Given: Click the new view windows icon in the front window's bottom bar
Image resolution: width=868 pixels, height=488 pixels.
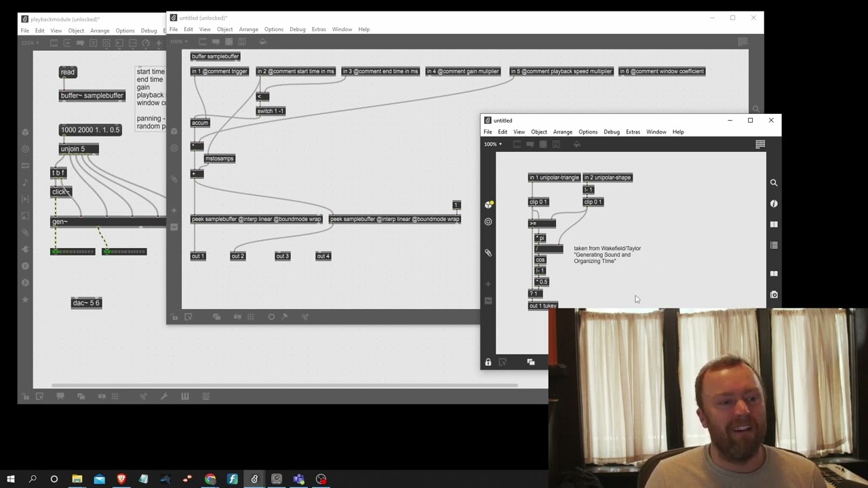Looking at the screenshot, I should click(531, 362).
